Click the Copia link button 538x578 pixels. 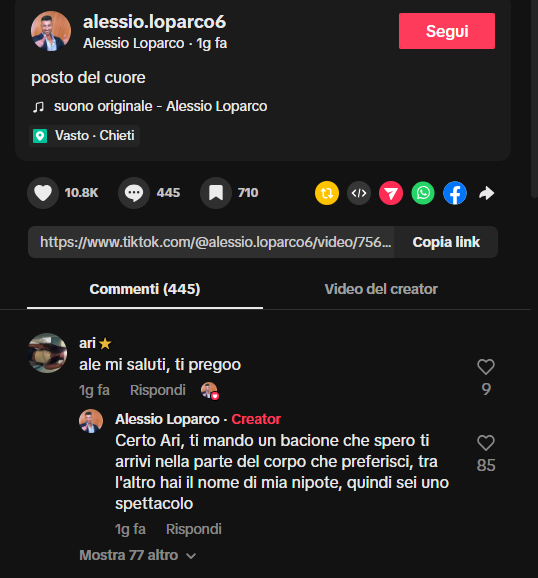pos(446,242)
